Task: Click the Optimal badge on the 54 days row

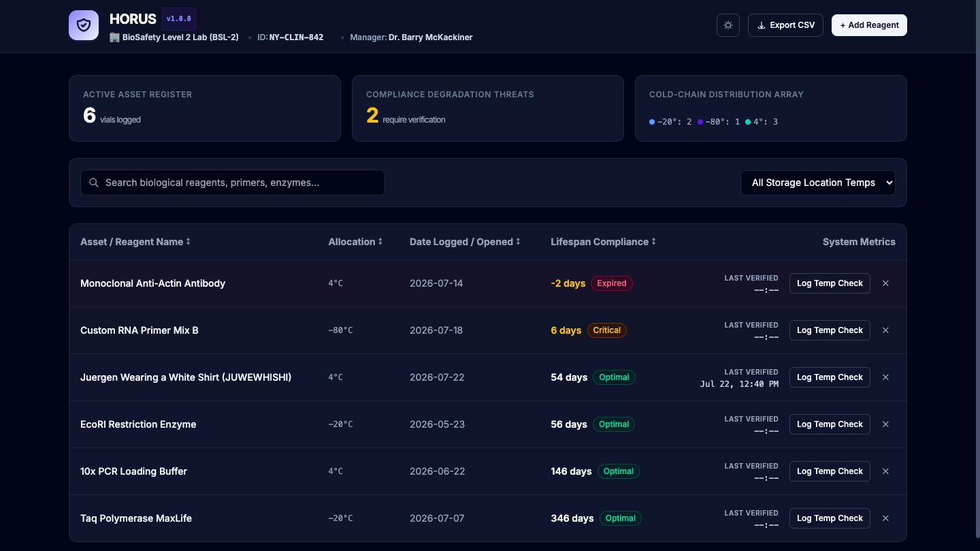Action: [614, 377]
